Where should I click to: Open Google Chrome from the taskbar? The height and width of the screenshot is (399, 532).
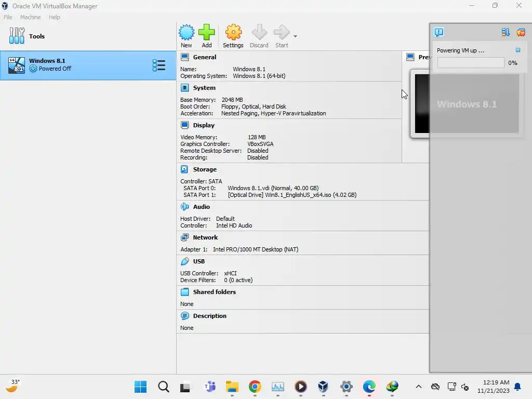pyautogui.click(x=255, y=387)
